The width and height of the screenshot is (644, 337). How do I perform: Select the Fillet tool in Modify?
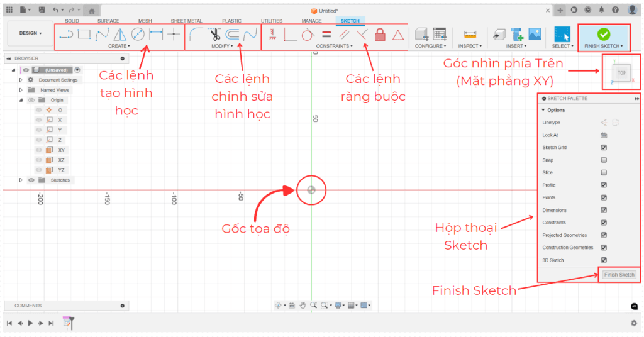pos(196,35)
